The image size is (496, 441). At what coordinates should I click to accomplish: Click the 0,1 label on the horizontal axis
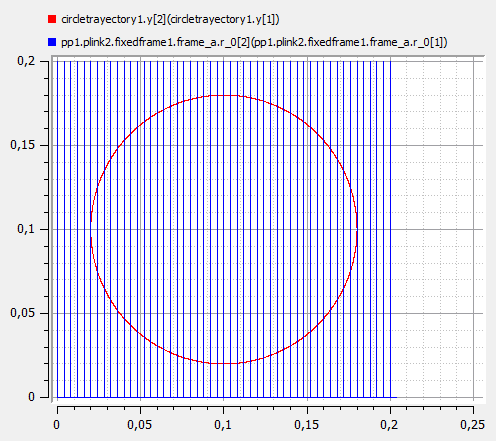pyautogui.click(x=223, y=425)
